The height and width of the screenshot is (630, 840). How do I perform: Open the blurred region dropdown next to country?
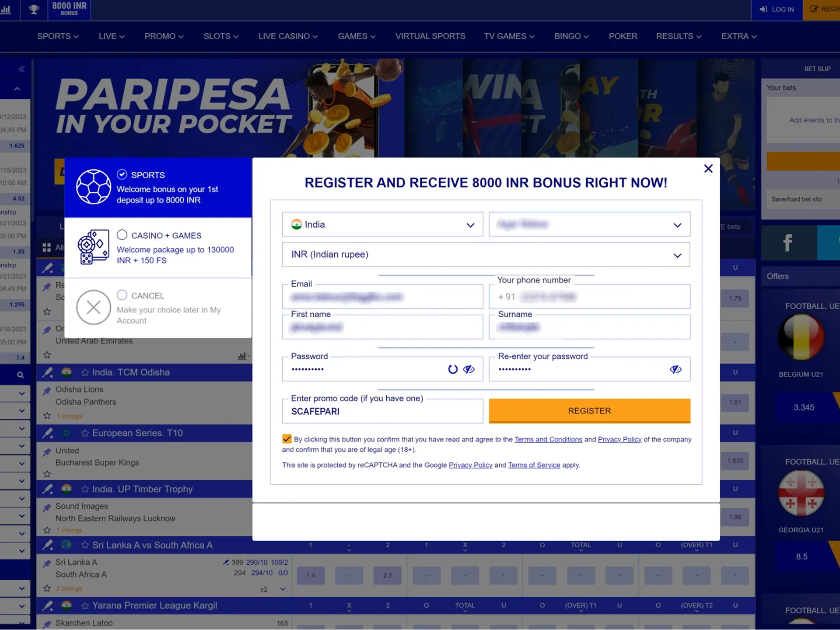coord(589,224)
